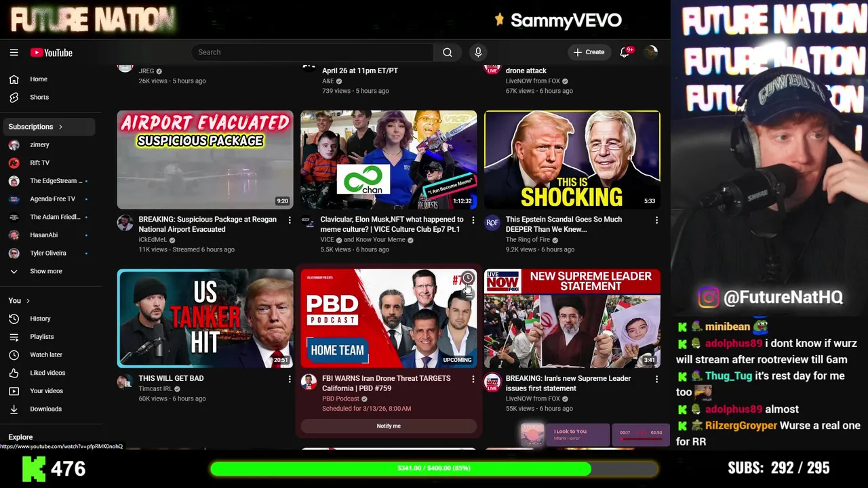Open options for FBI WARNS Iran video

tap(473, 379)
